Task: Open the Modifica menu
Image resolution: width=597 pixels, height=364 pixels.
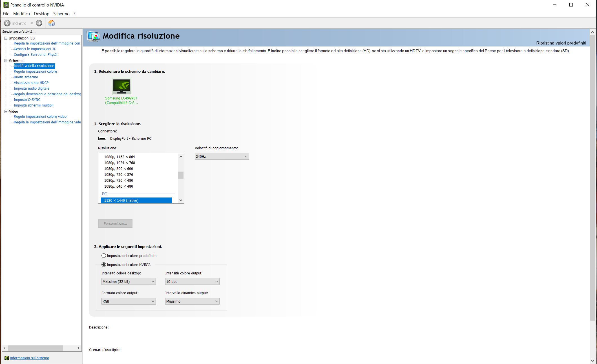Action: pyautogui.click(x=21, y=14)
